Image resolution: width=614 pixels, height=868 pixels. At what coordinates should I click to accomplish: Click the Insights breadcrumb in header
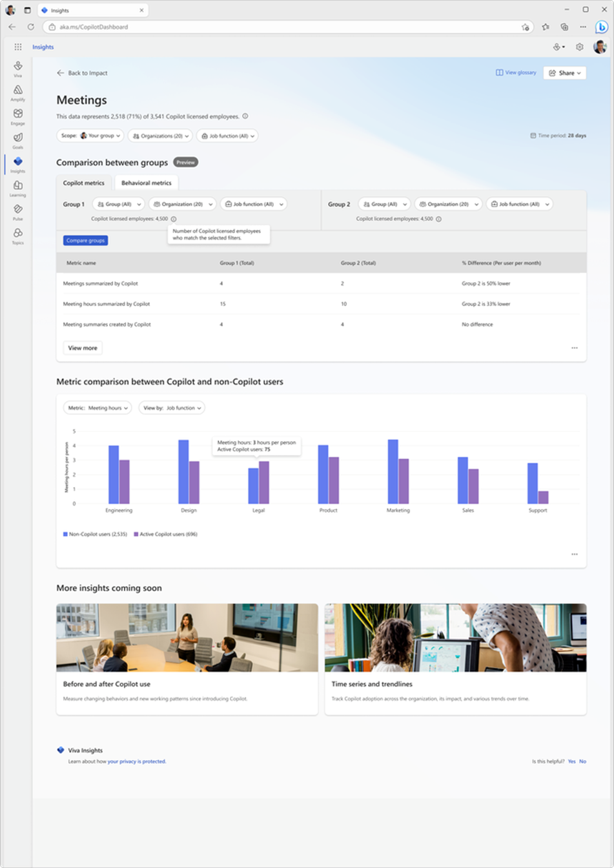click(43, 46)
